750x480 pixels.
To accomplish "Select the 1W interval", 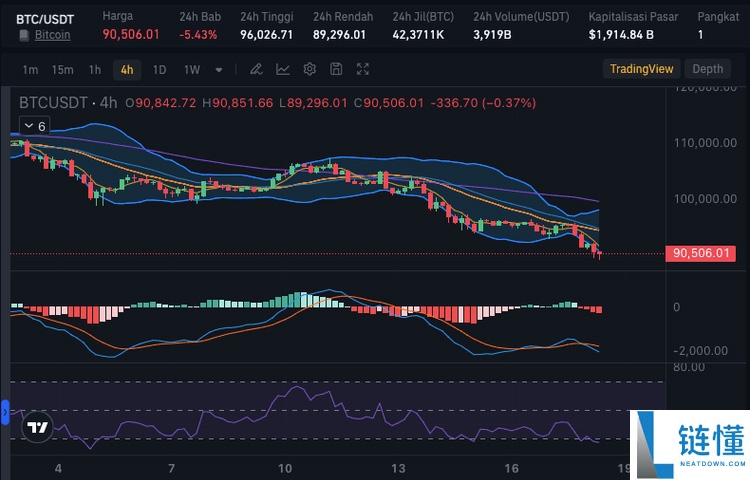I will pos(192,69).
